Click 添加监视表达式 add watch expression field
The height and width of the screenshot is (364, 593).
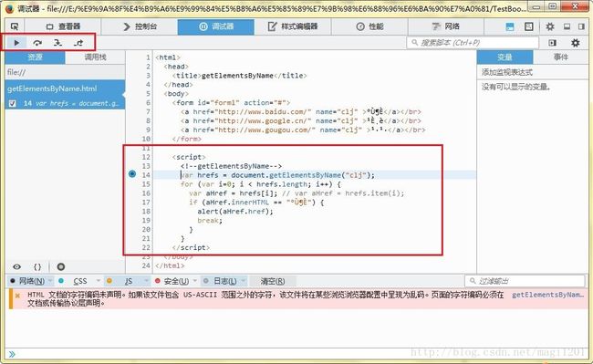(533, 72)
